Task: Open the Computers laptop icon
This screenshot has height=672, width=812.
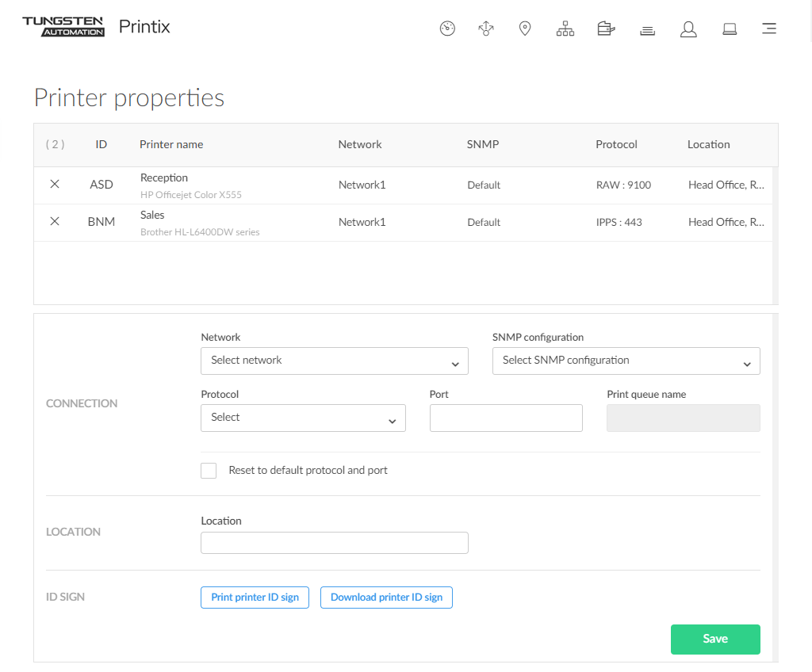Action: point(730,29)
